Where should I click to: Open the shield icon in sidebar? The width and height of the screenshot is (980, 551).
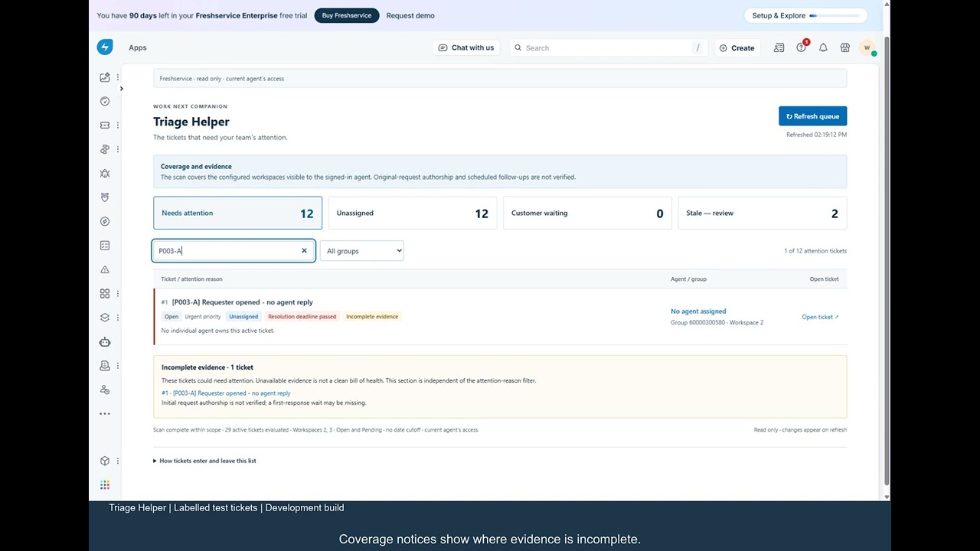coord(105,197)
